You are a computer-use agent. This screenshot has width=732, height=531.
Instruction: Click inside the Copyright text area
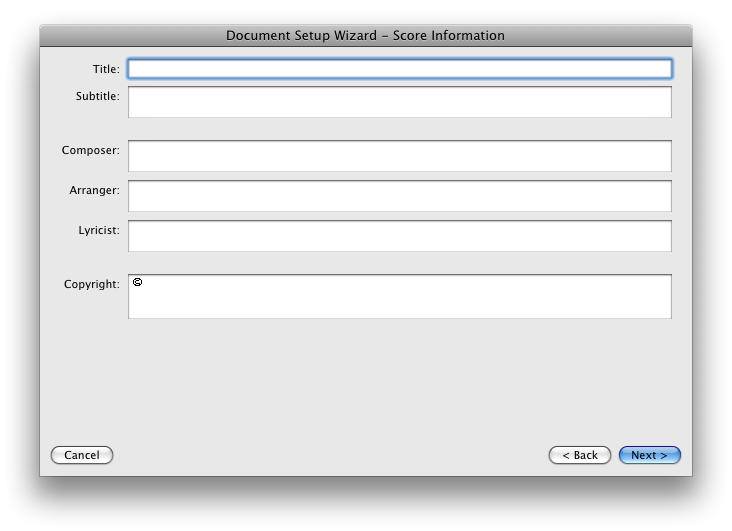point(400,297)
